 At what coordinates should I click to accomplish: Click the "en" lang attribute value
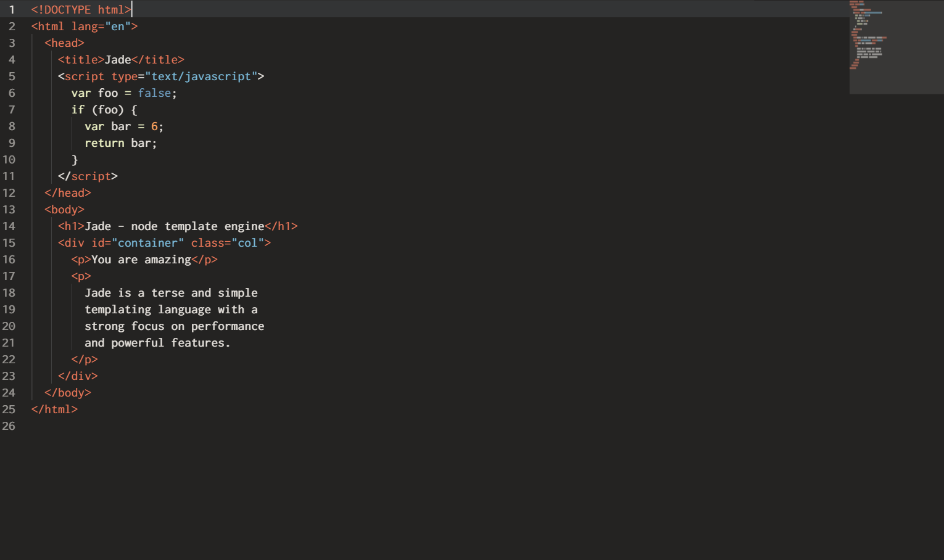click(x=118, y=27)
